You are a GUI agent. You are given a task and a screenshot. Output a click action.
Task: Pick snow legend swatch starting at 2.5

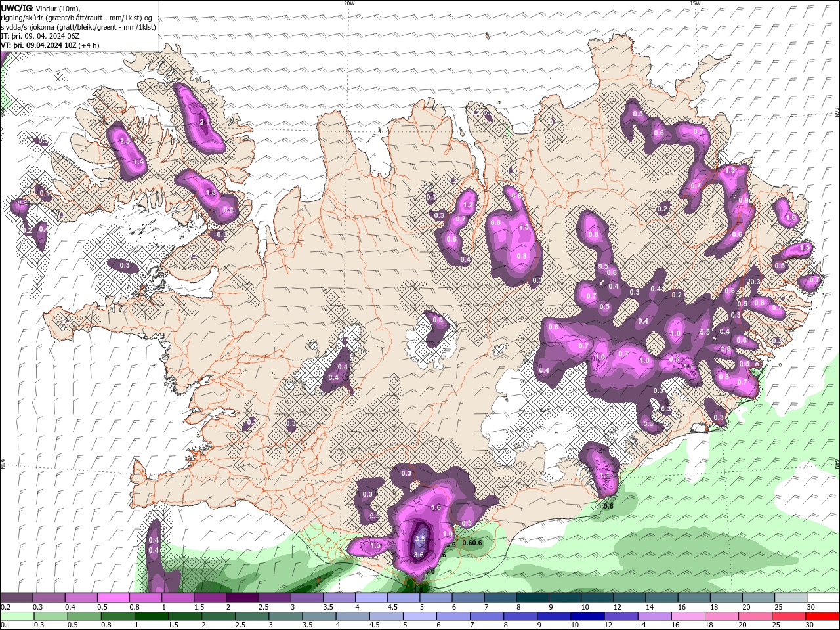coord(274,598)
